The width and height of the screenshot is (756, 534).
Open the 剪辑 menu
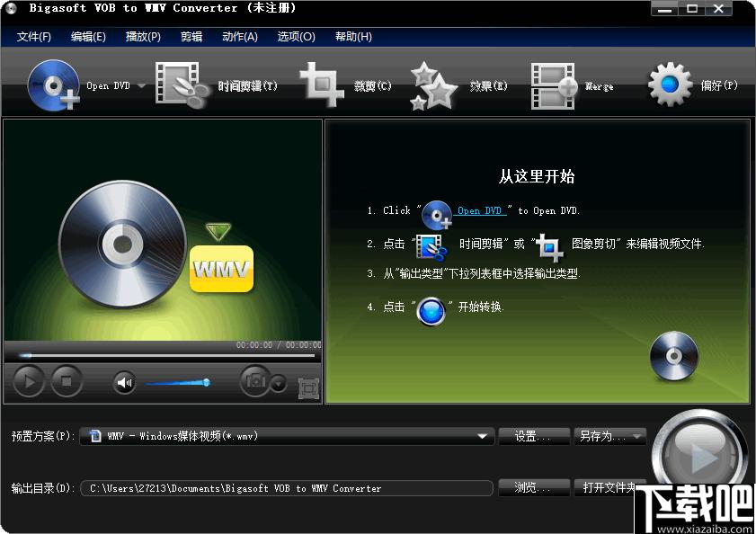[191, 37]
